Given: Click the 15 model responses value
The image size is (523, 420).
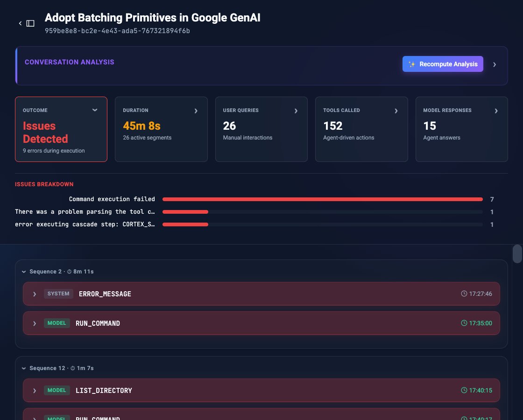Looking at the screenshot, I should point(430,126).
